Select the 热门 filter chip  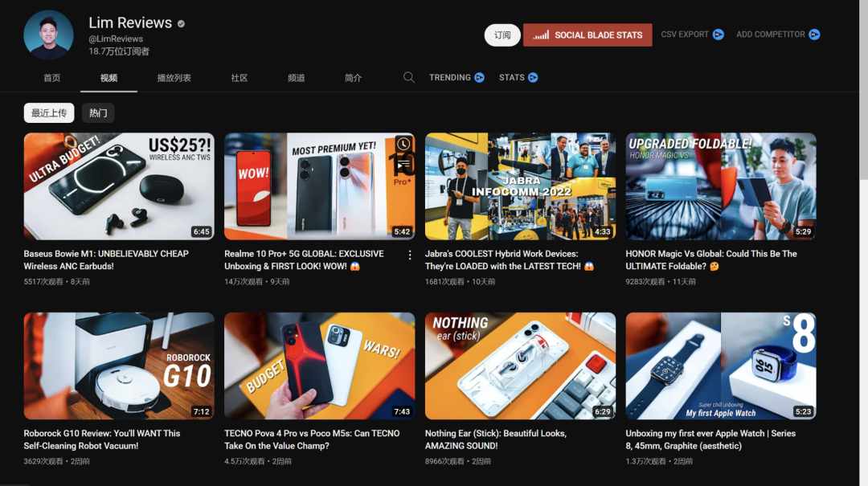pyautogui.click(x=98, y=113)
